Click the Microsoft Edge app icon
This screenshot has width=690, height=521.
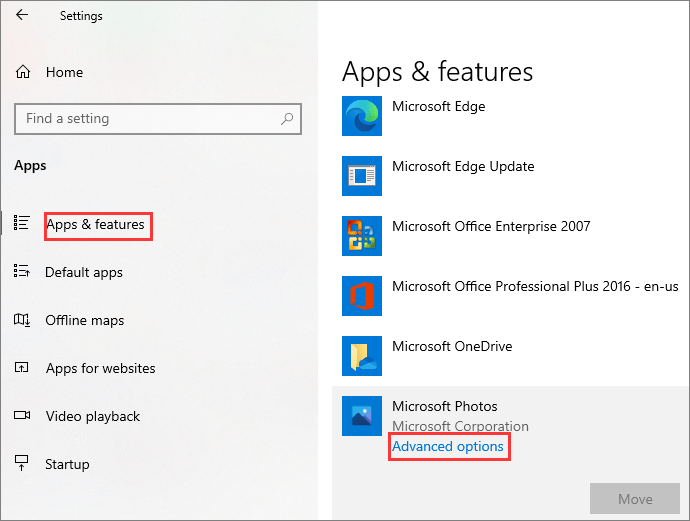point(361,116)
